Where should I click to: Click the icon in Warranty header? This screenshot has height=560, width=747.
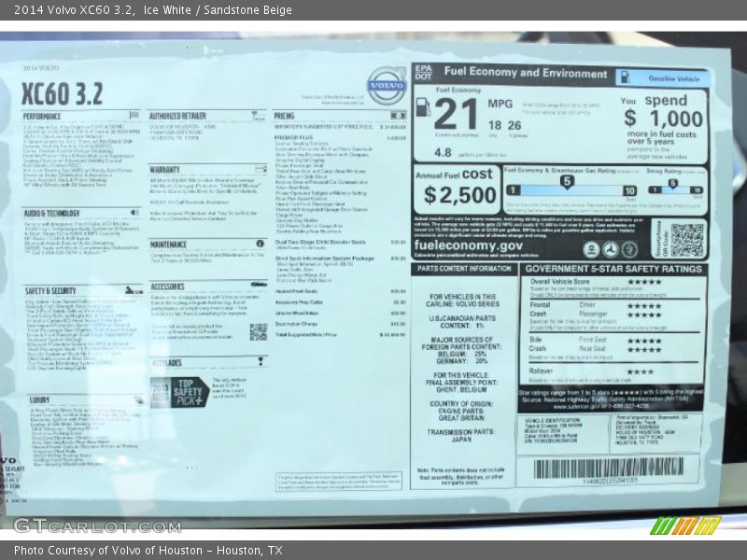pyautogui.click(x=261, y=169)
